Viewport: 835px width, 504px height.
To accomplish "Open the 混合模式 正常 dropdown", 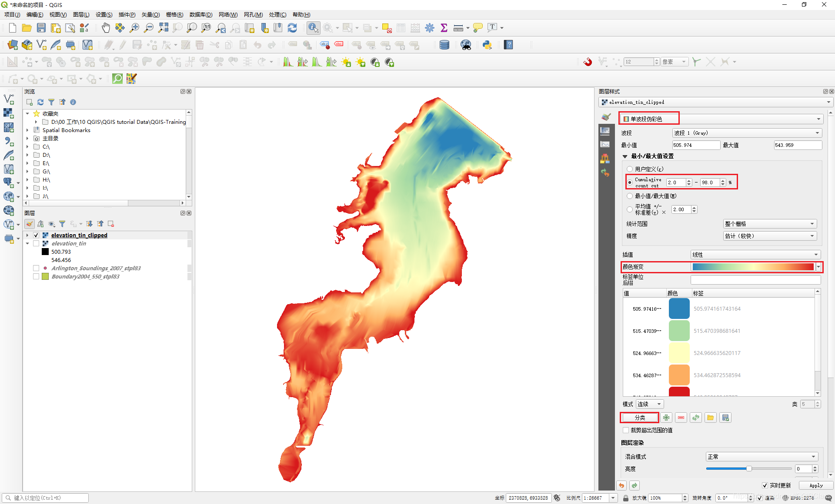I will [x=762, y=457].
